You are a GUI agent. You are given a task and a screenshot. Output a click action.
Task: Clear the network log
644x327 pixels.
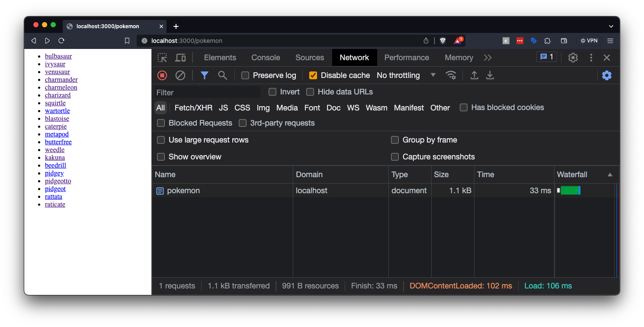pyautogui.click(x=180, y=75)
